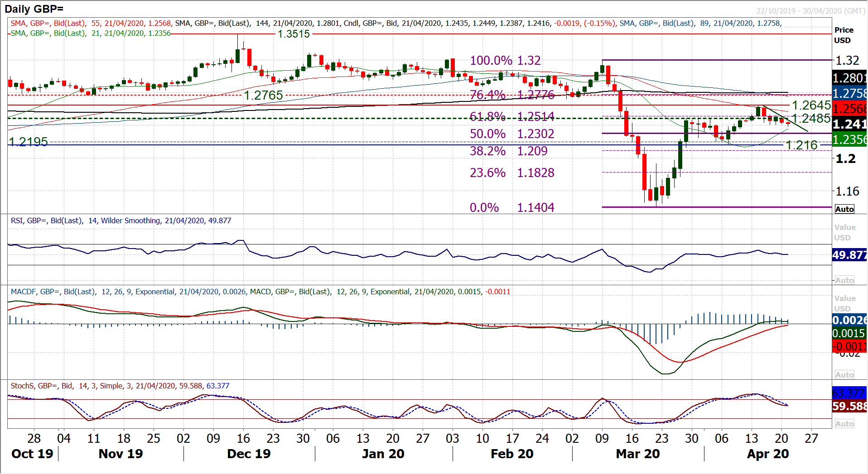Click the 0.0026 MACD histogram value tag
Screen dimensions: 868x474
[x=849, y=320]
